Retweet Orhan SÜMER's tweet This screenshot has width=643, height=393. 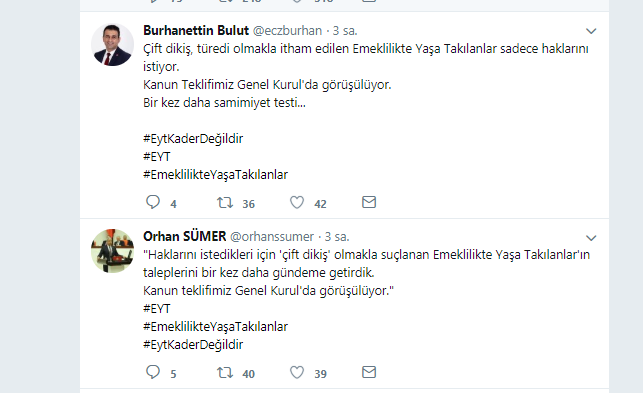tap(225, 372)
